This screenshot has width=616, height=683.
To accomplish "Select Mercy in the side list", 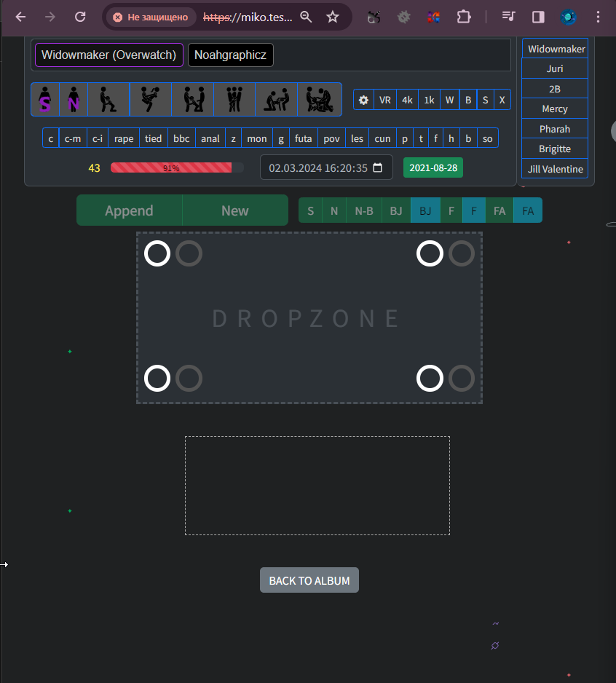I will tap(555, 108).
